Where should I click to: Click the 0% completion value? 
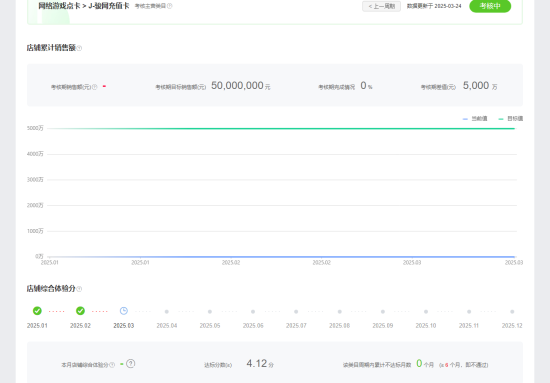pyautogui.click(x=366, y=86)
